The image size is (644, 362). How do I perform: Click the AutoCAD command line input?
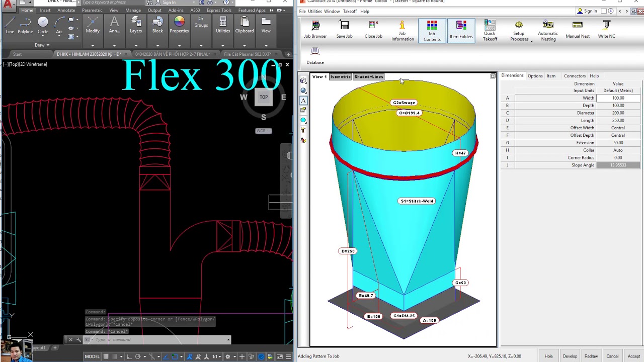[x=158, y=340]
